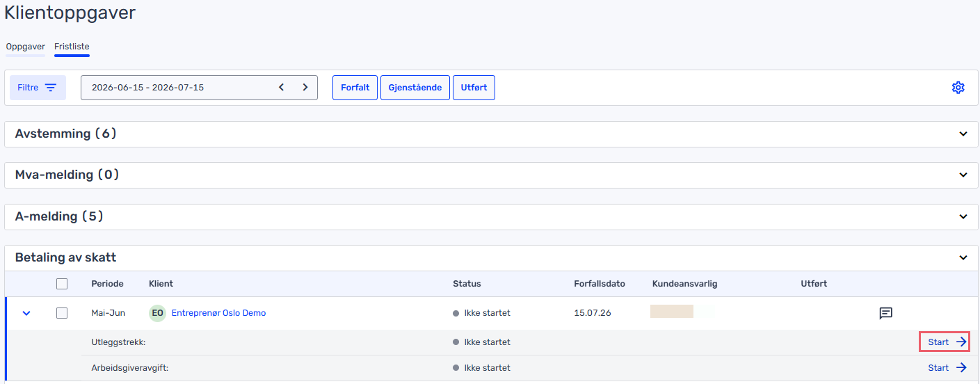
Task: Click arrow icon beside Arbeidsgiveravgift Start
Action: 961,368
